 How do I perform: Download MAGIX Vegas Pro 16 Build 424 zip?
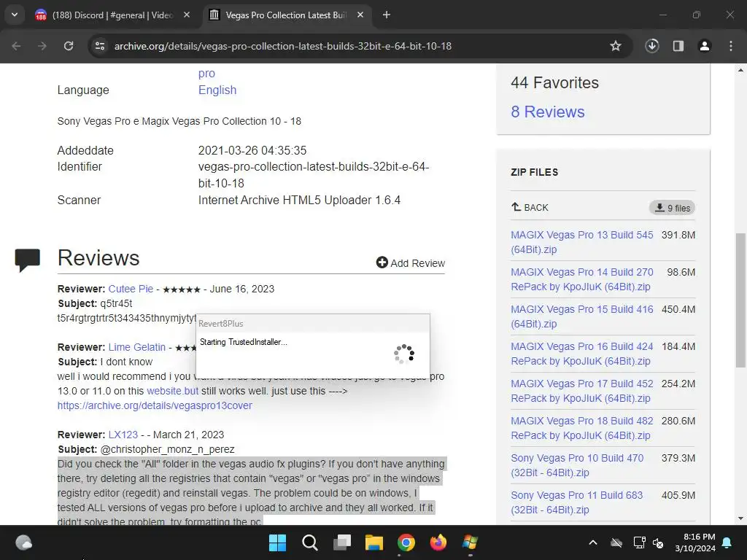(x=581, y=354)
